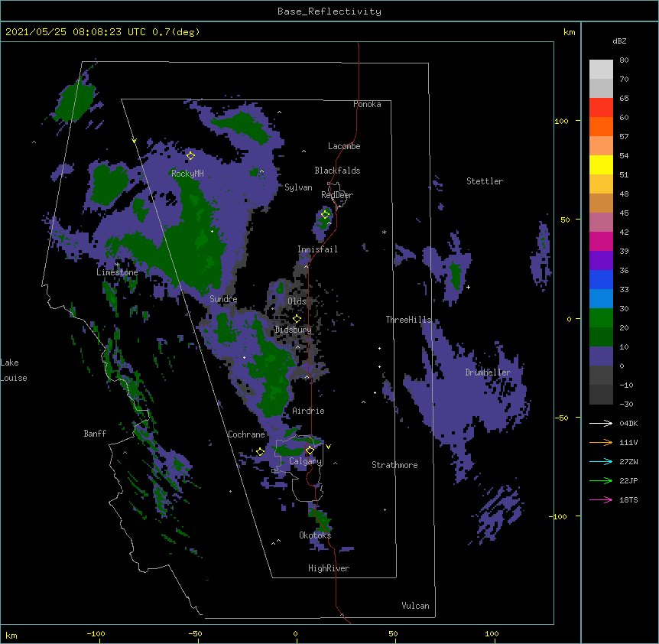Image resolution: width=659 pixels, height=644 pixels.
Task: Click the Strathmore label
Action: pos(394,465)
